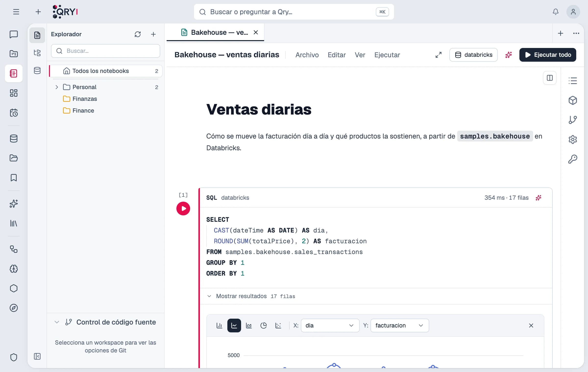Open the bookmarks icon in the sidebar
This screenshot has height=372, width=588.
[x=14, y=178]
